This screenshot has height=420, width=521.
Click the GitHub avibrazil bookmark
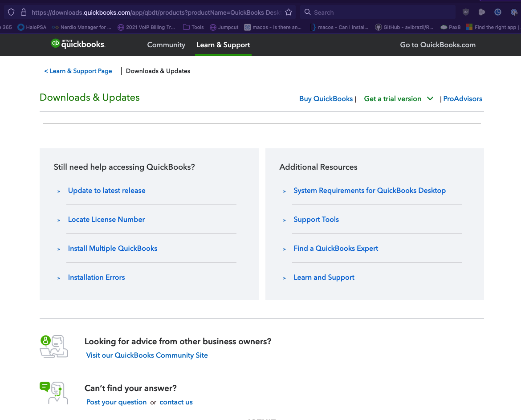pos(404,27)
